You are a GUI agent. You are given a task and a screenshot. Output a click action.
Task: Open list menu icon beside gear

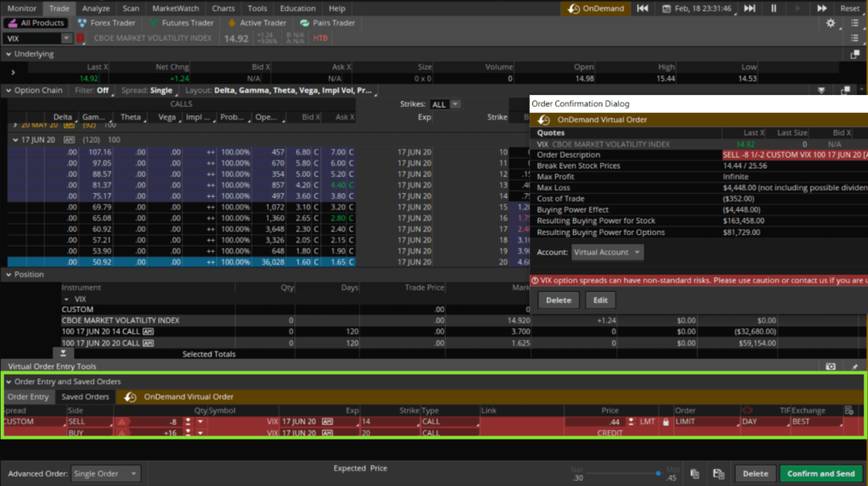click(854, 23)
